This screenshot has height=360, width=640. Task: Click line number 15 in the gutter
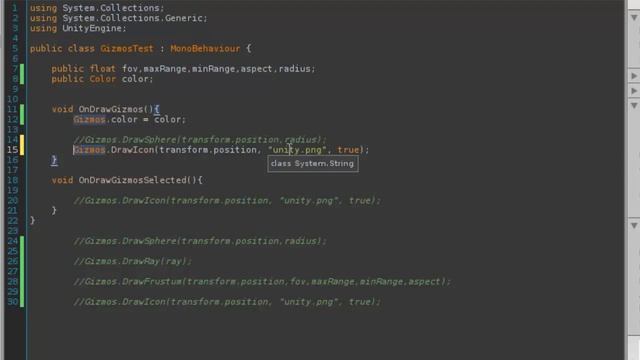coord(13,149)
